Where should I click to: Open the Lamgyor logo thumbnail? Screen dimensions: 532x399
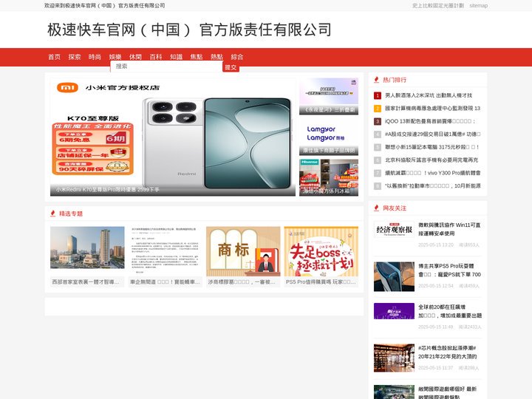pos(329,137)
